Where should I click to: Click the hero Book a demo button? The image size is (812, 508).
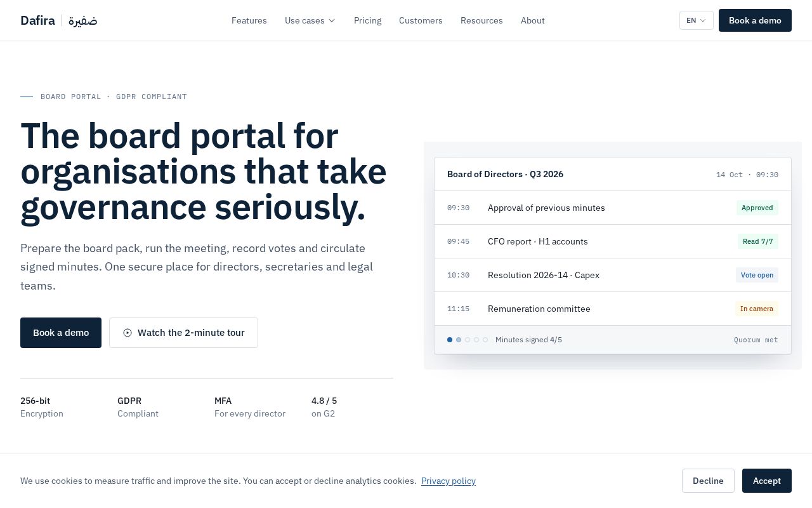point(61,333)
